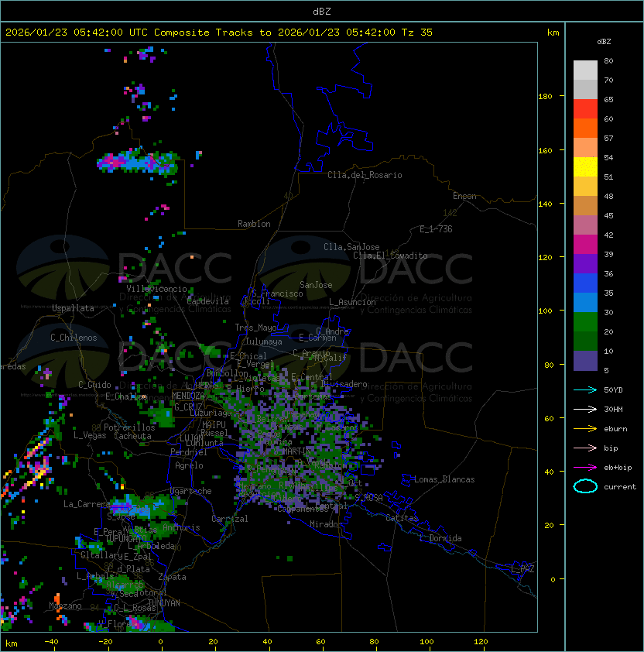Click the Tres_Mayo place label
The width and height of the screenshot is (644, 652).
tap(255, 328)
